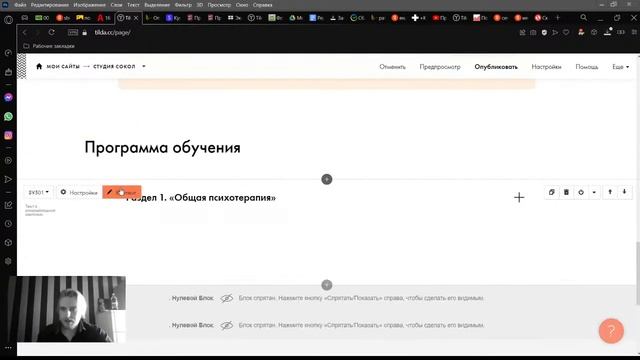The image size is (640, 360).
Task: Open the camera snapshot icon in address bar
Action: 533,32
